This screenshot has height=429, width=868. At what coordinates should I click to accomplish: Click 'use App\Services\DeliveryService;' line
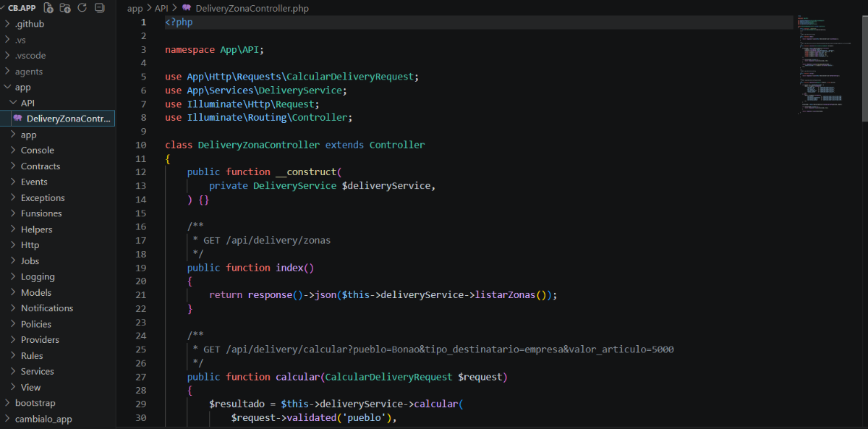(256, 90)
